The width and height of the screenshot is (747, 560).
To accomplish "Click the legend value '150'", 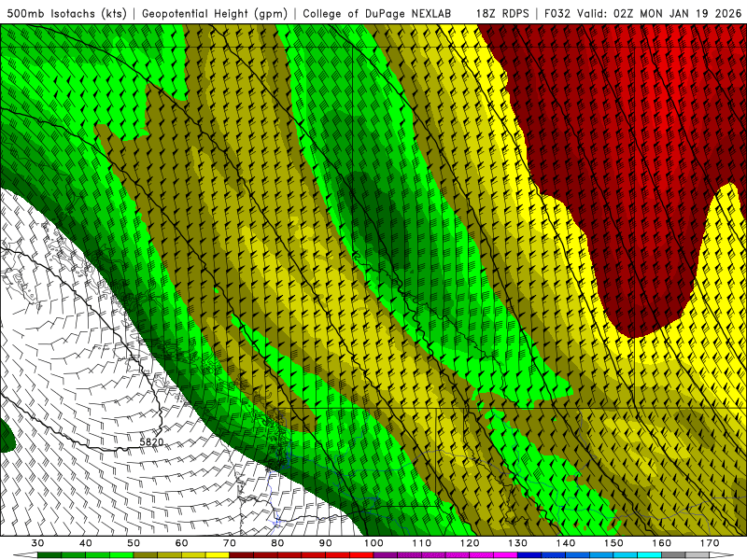I will (613, 543).
